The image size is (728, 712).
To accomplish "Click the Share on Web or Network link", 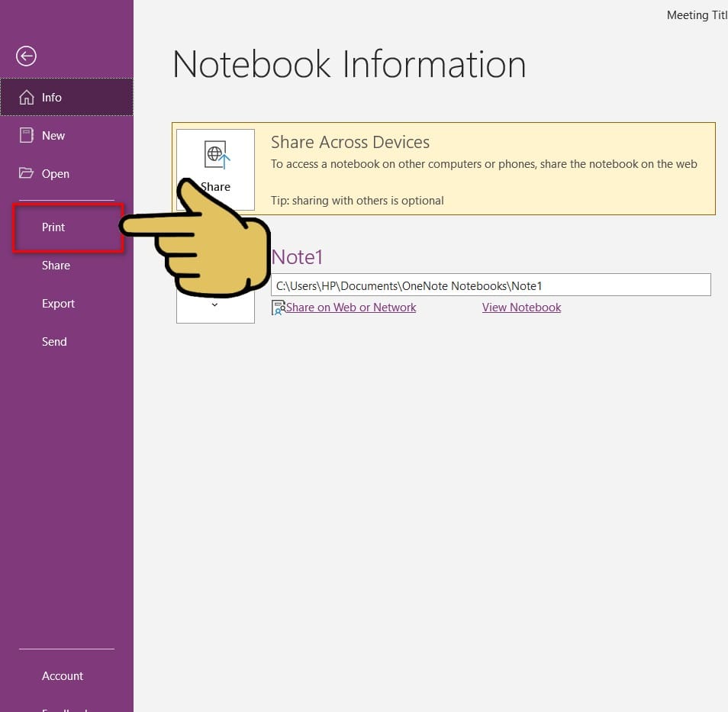I will click(351, 308).
